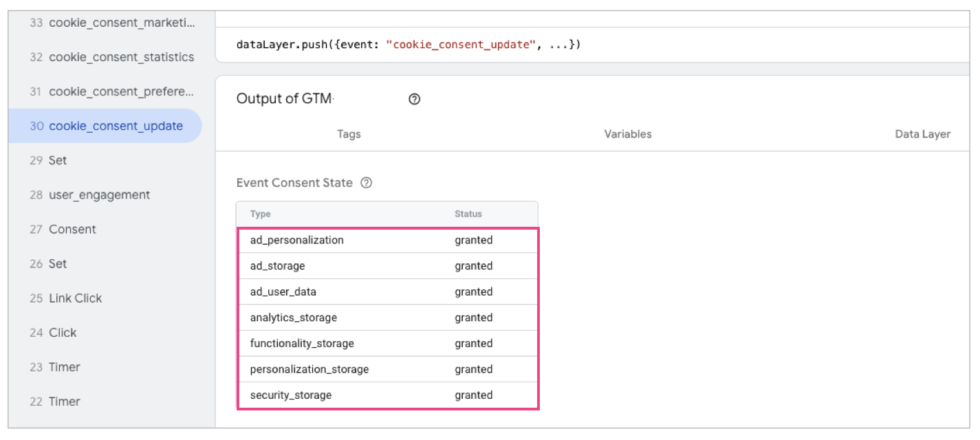Select event 27 Consent
The width and height of the screenshot is (980, 440).
tap(63, 229)
